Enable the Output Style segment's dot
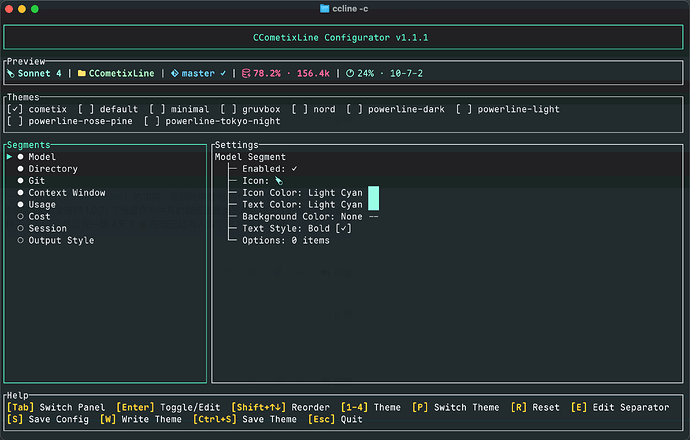690x440 pixels. 20,240
